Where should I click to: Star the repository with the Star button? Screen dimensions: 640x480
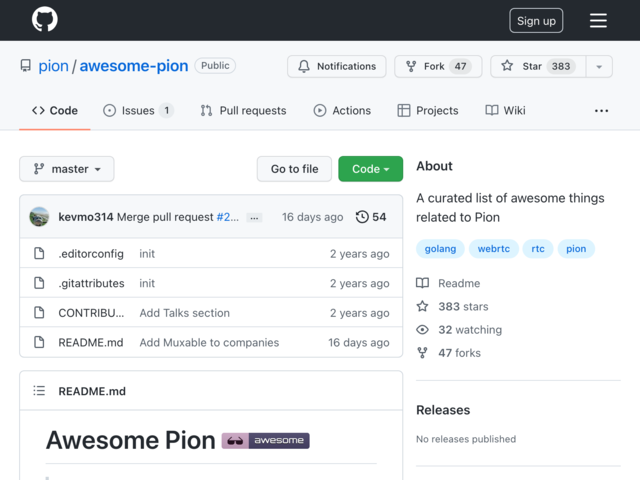click(538, 66)
